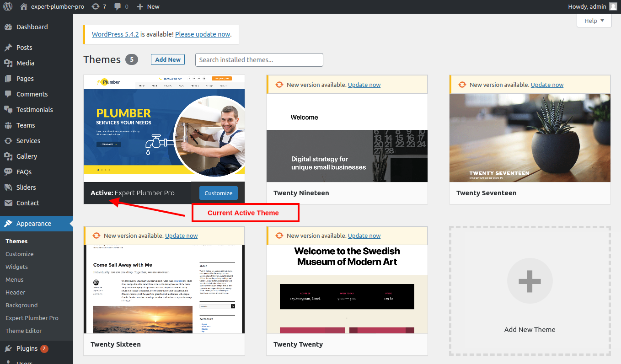
Task: Click Update now for Twenty Seventeen
Action: pyautogui.click(x=547, y=85)
